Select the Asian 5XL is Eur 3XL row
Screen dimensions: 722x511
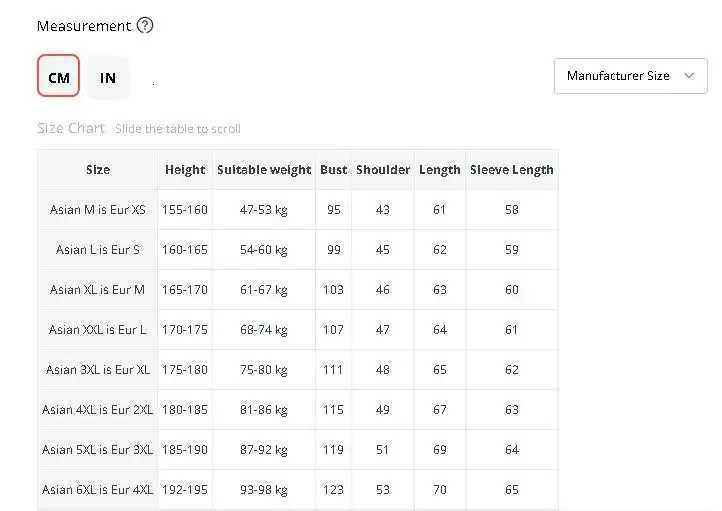coord(98,450)
